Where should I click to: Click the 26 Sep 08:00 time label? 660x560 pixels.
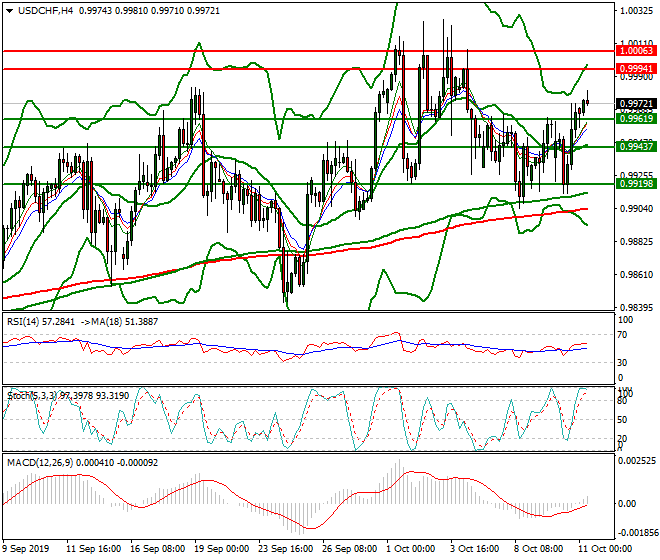[x=349, y=549]
